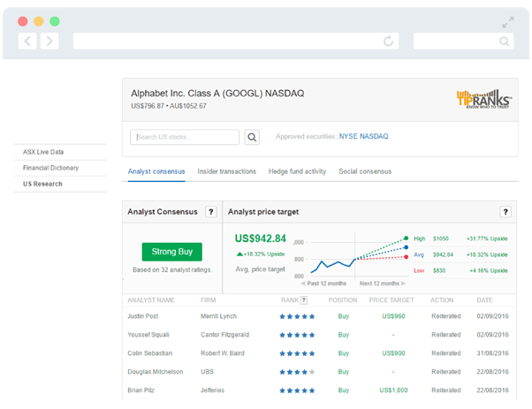Viewport: 532px width, 409px height.
Task: Click the stock search magnifier button
Action: click(252, 137)
